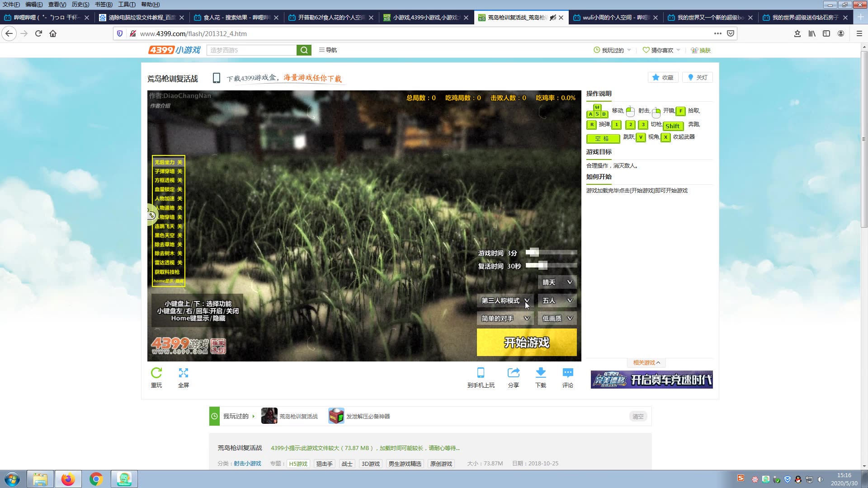The width and height of the screenshot is (868, 488).
Task: Click the Firefox home icon
Action: coord(53,33)
